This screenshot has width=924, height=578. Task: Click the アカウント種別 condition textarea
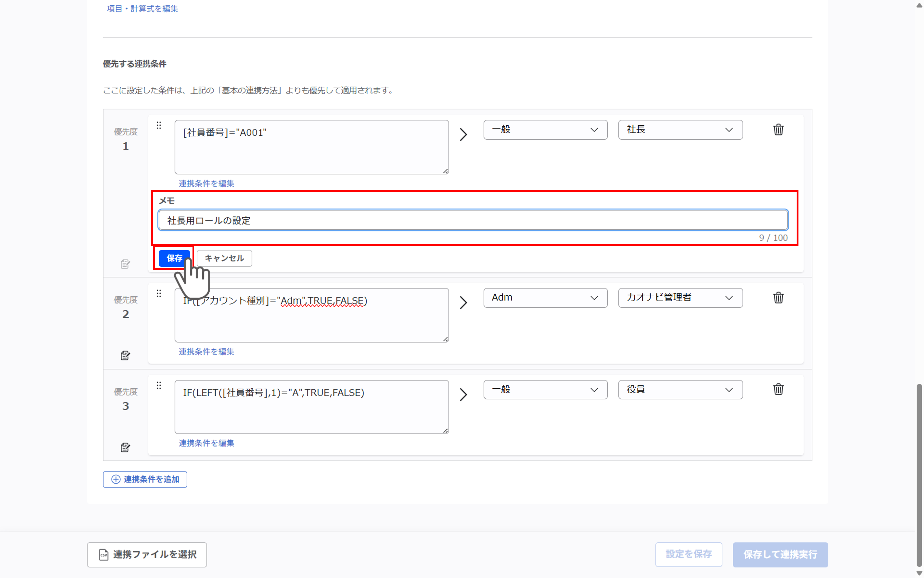[311, 315]
